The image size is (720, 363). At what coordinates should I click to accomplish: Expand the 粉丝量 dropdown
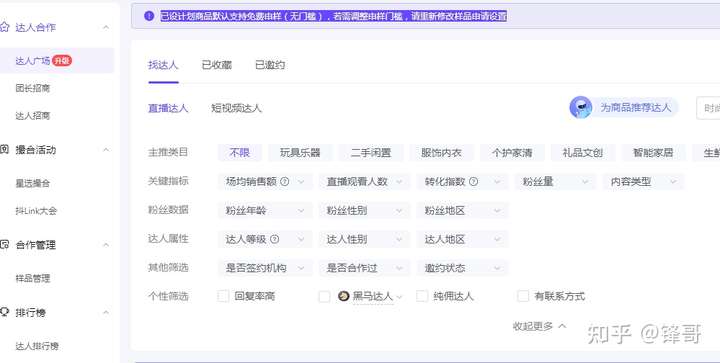[555, 182]
